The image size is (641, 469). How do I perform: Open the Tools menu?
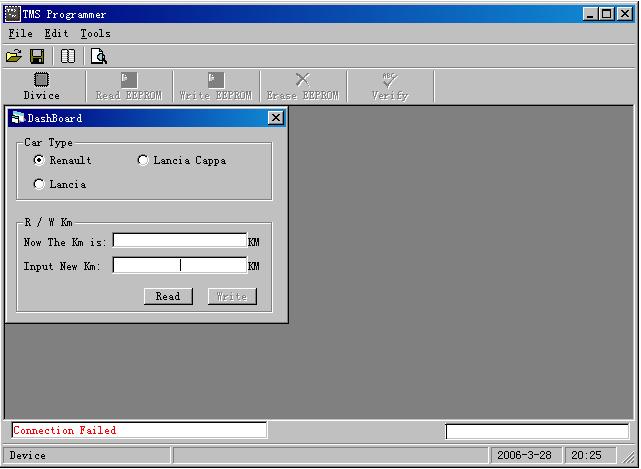click(95, 34)
